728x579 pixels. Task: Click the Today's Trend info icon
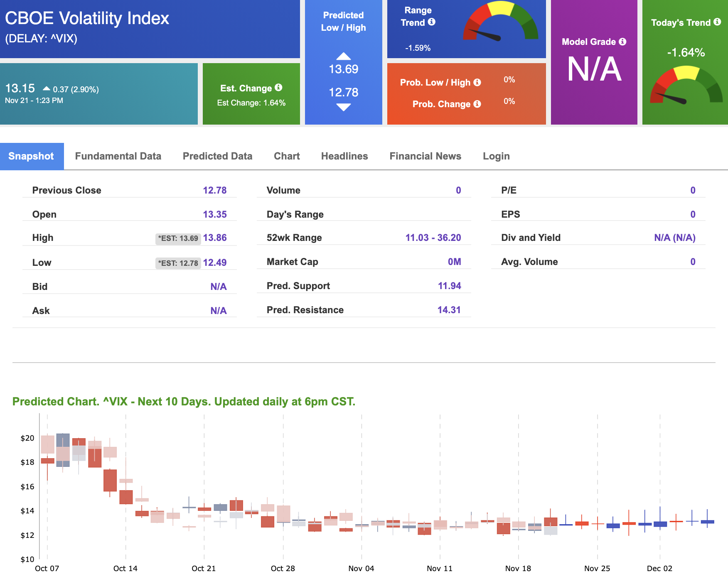tap(717, 22)
